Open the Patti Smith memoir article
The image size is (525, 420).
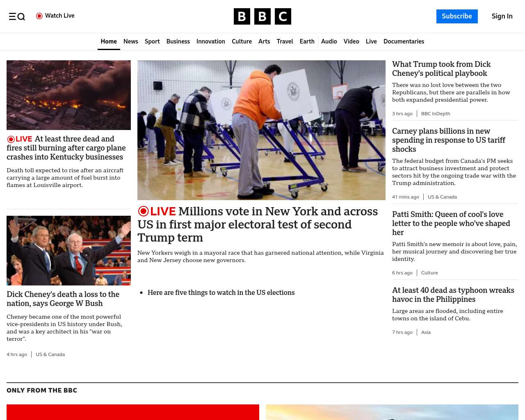click(451, 223)
